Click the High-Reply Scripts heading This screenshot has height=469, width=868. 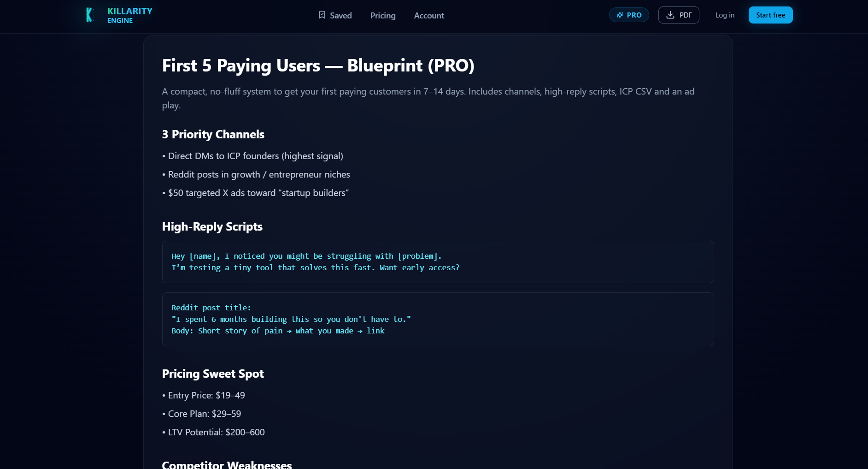point(212,226)
